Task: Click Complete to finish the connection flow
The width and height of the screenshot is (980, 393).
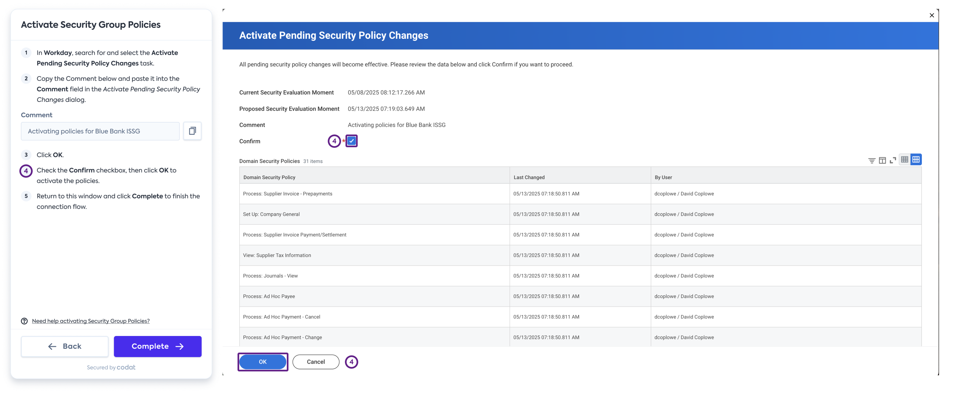Action: point(158,346)
